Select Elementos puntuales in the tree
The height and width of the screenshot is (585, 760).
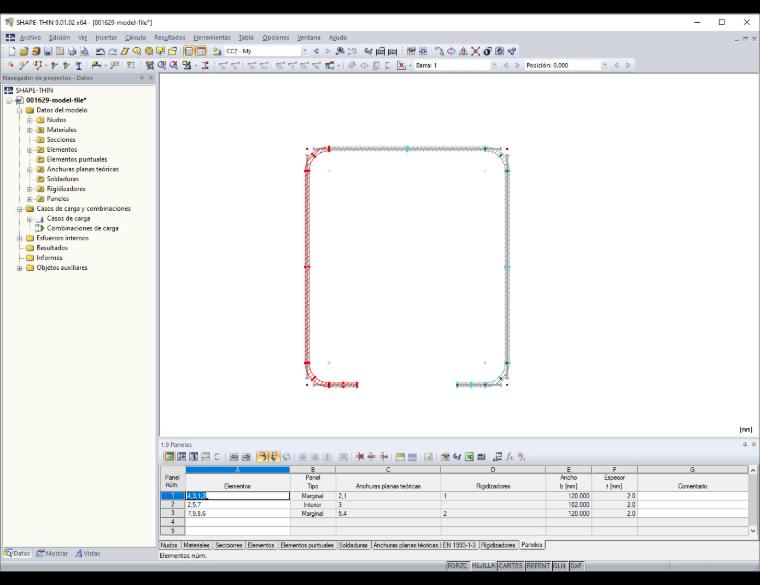pos(77,159)
